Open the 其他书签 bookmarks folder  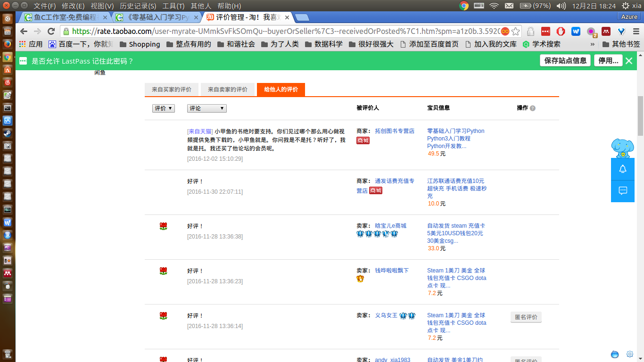point(620,44)
